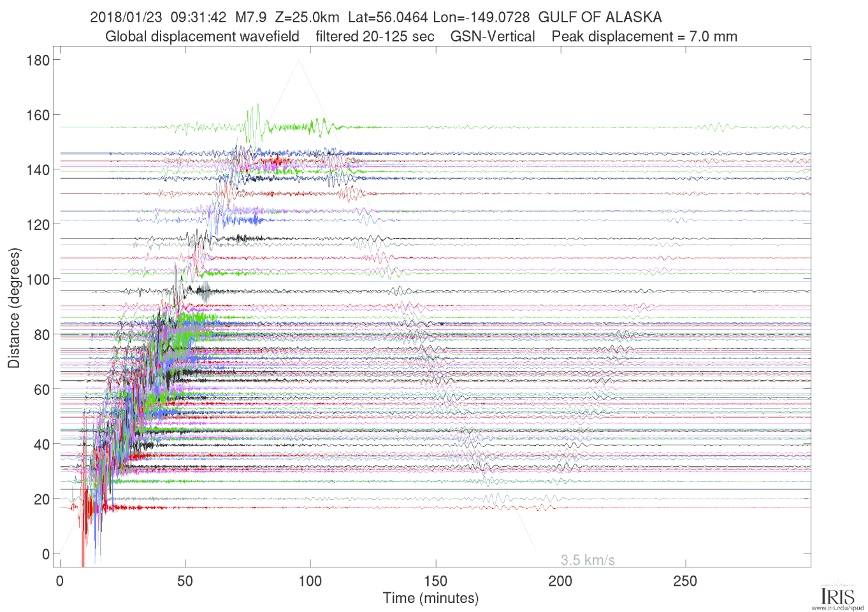Click the 100 tick on time axis
Screen dimensions: 868x612
point(310,581)
